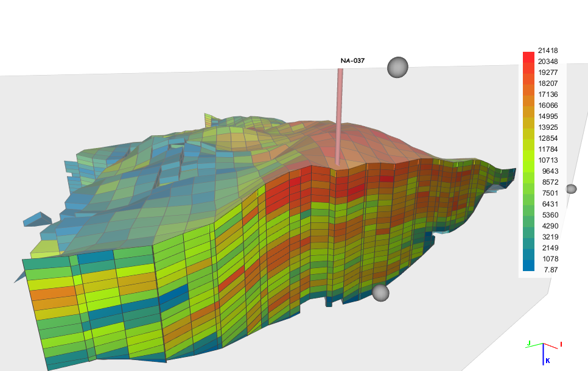The height and width of the screenshot is (371, 588).
Task: Click the small gray sphere beside legend
Action: click(571, 189)
